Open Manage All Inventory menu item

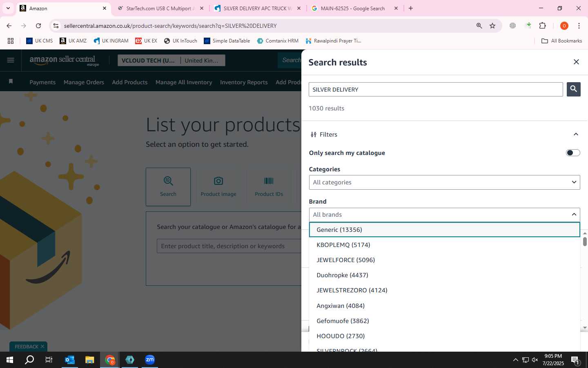184,82
